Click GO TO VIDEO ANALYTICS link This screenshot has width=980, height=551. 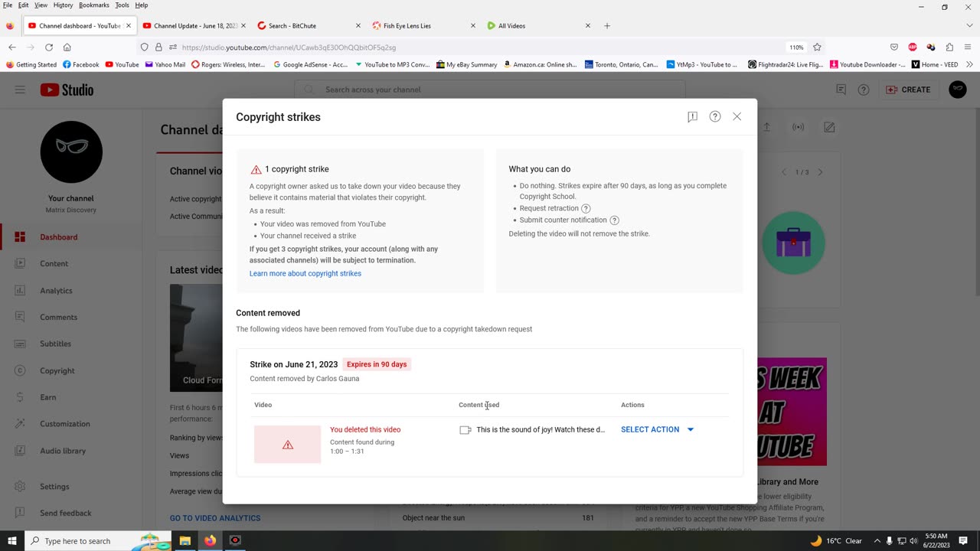[215, 518]
